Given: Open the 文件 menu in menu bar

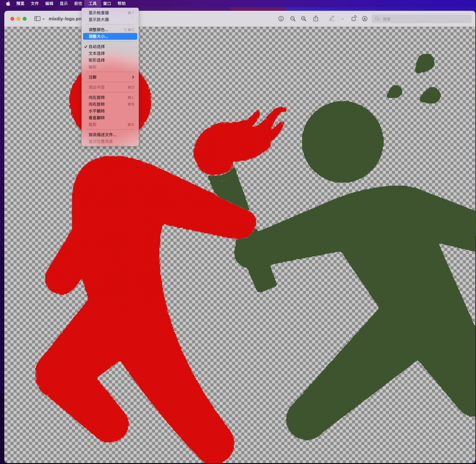Looking at the screenshot, I should (35, 3).
